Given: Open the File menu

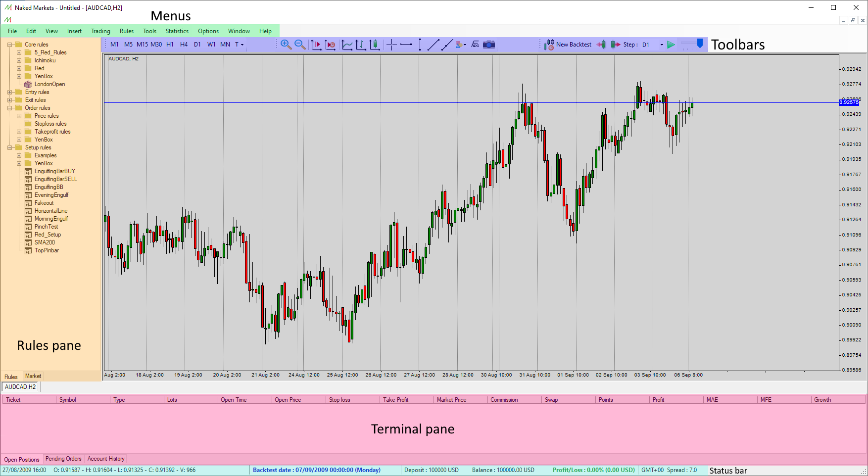Looking at the screenshot, I should tap(12, 31).
